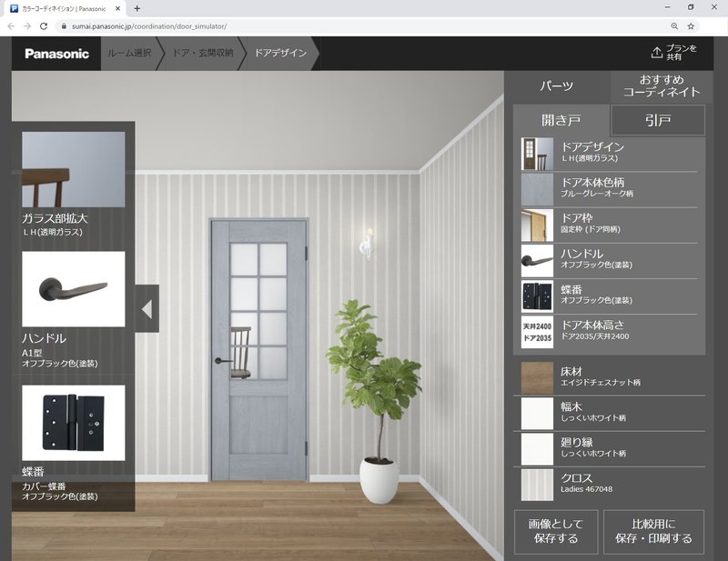Open browser zoom magnifier icon
This screenshot has height=561, width=728.
point(674,26)
